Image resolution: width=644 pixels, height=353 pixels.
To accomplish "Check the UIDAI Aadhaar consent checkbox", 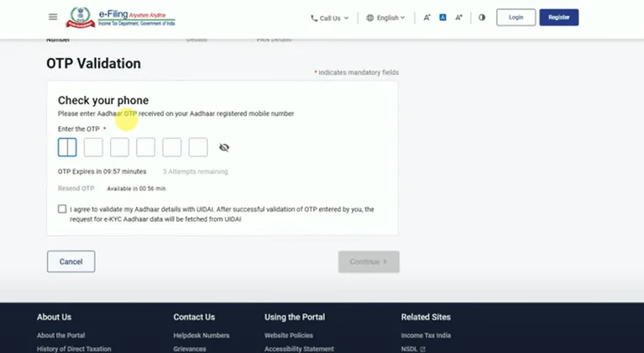I will tap(62, 209).
